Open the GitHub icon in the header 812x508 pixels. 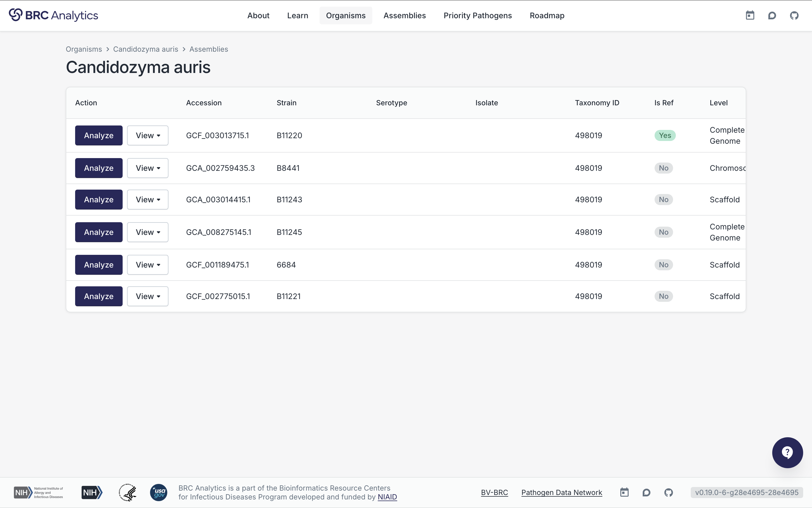coord(794,15)
